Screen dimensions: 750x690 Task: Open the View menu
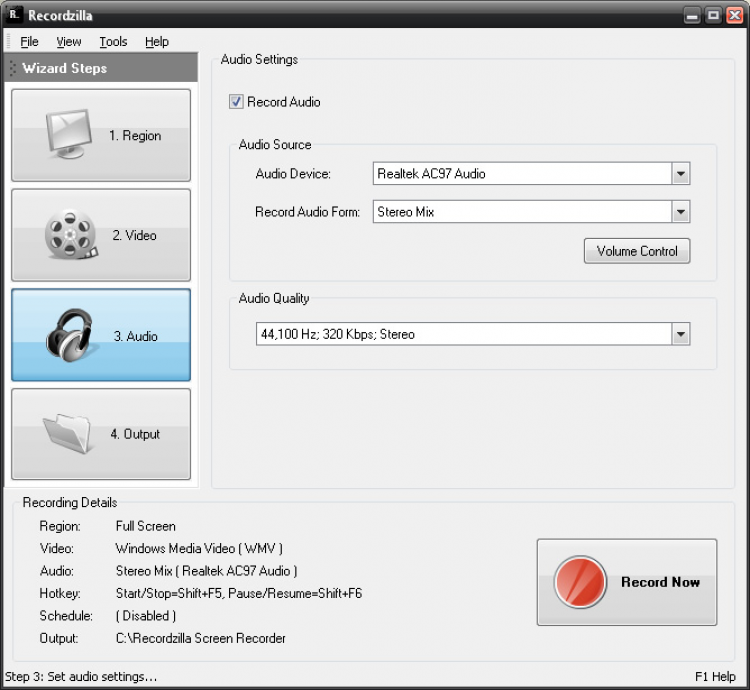point(69,42)
